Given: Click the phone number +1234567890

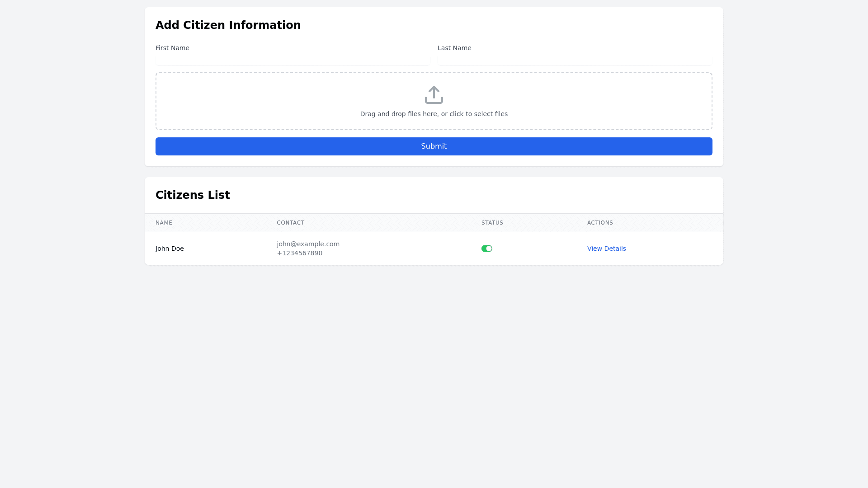Looking at the screenshot, I should click(299, 253).
